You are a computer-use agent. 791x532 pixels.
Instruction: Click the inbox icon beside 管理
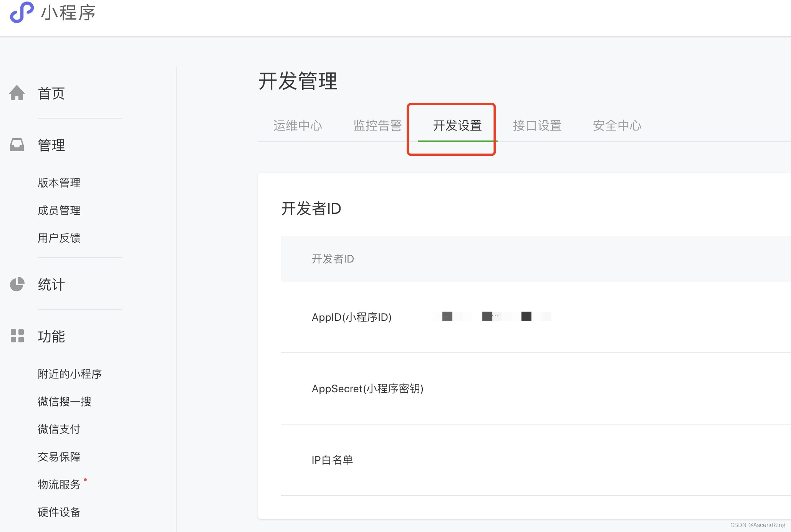coord(17,145)
